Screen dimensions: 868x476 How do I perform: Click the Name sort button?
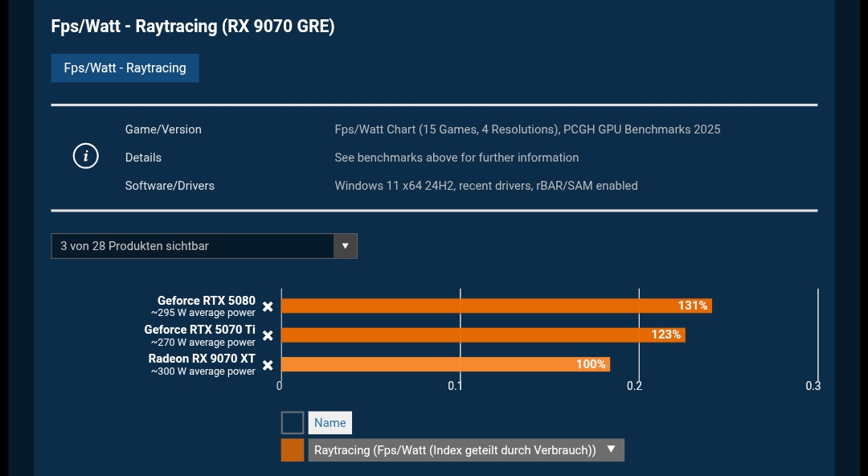(x=330, y=423)
